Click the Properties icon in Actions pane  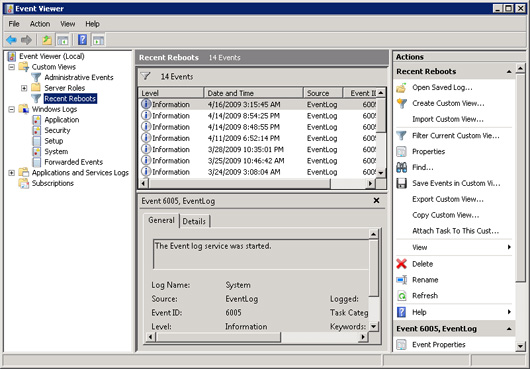coord(401,151)
